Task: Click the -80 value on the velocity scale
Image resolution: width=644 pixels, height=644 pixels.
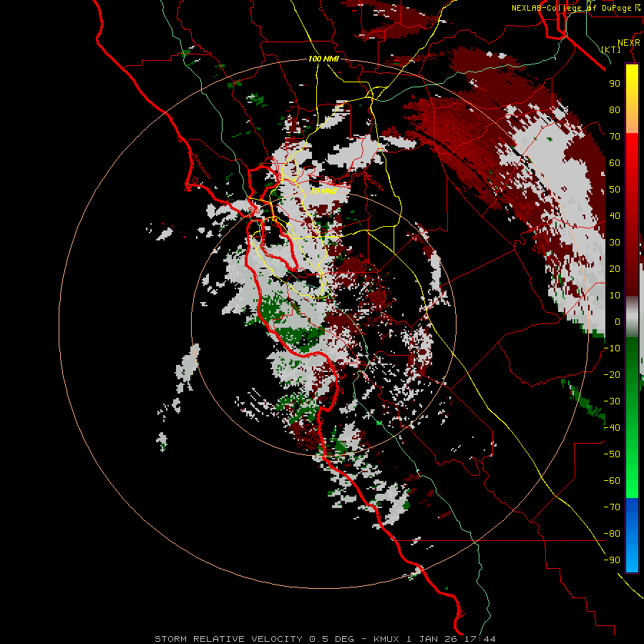Action: [612, 534]
